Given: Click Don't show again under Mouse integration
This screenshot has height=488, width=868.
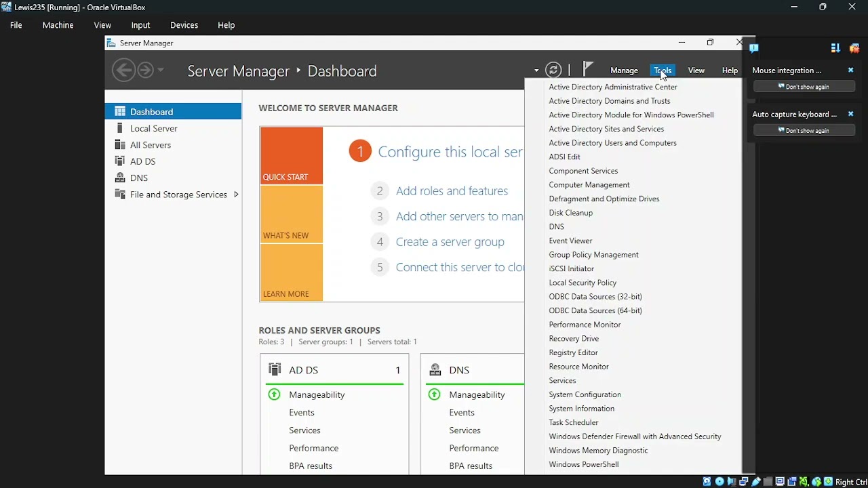Looking at the screenshot, I should 804,87.
